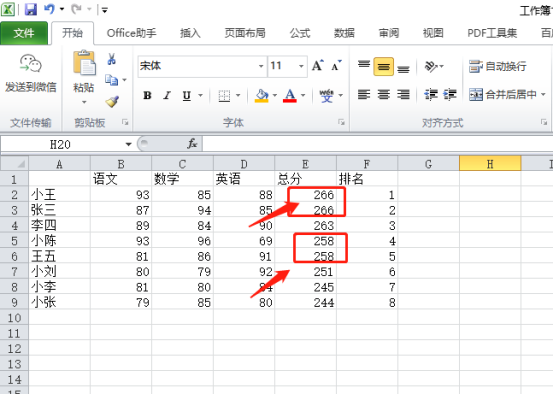Select the Format Painter brush icon
554x395 pixels.
click(x=112, y=102)
